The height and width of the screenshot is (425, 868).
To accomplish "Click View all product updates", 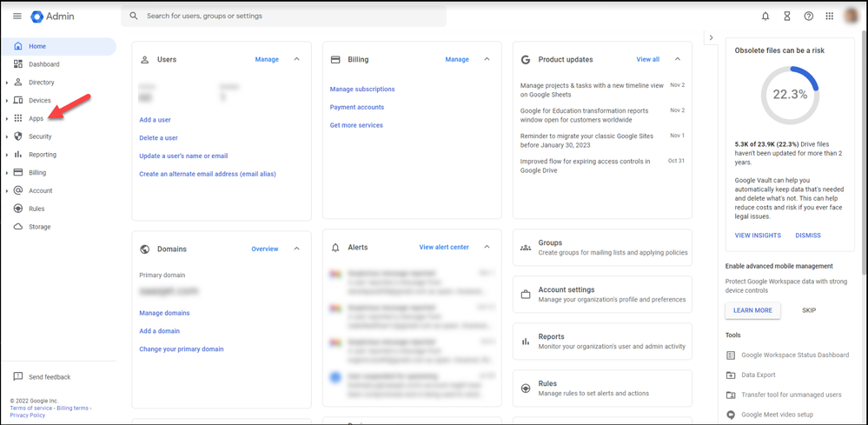I will pyautogui.click(x=647, y=59).
